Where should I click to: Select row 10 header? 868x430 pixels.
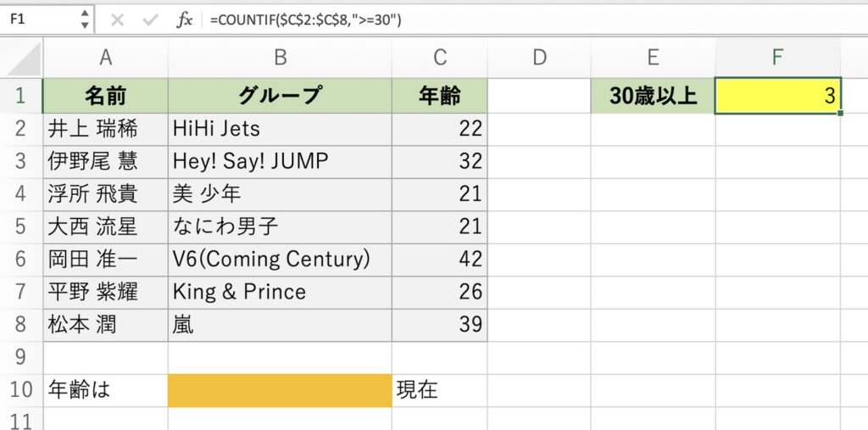(21, 390)
